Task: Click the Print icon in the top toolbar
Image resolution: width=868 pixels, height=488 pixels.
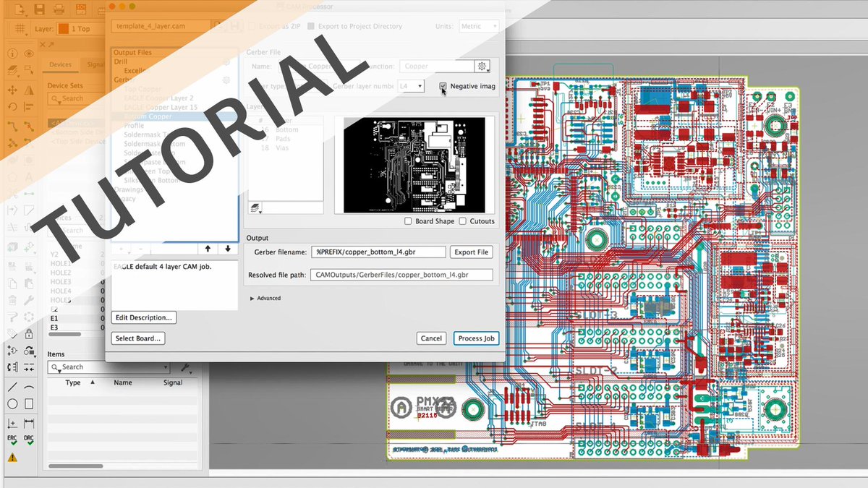Action: click(x=59, y=9)
